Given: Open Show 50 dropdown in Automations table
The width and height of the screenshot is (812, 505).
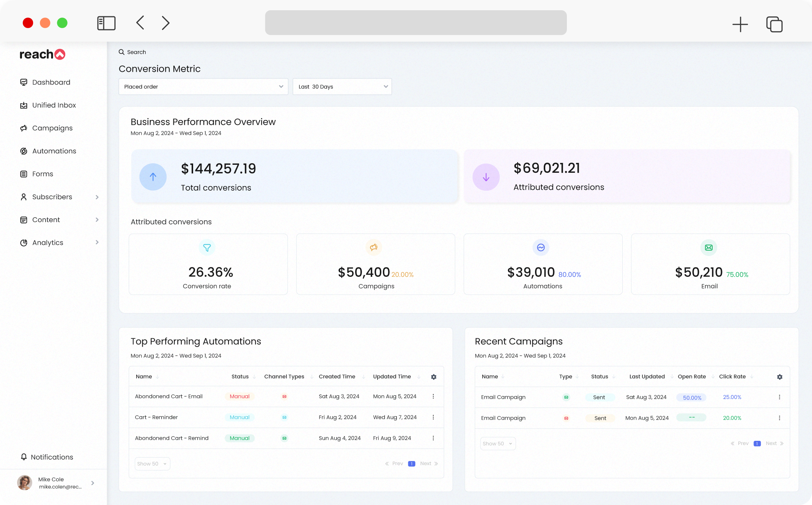Looking at the screenshot, I should 152,464.
